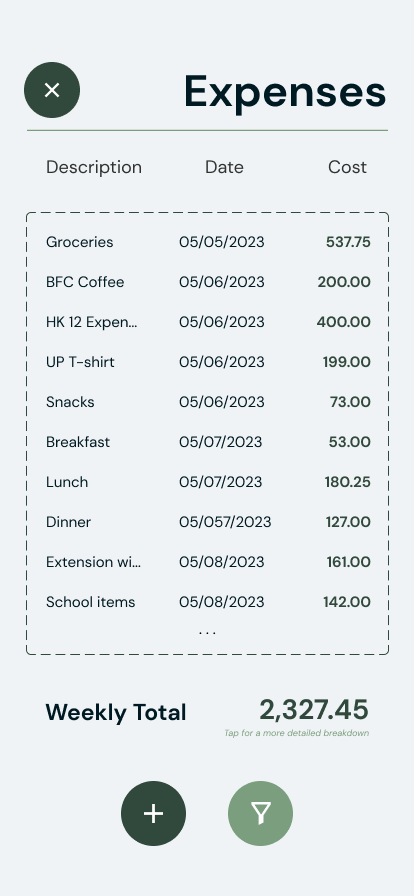414x896 pixels.
Task: Sort by the Description column header
Action: tap(94, 167)
